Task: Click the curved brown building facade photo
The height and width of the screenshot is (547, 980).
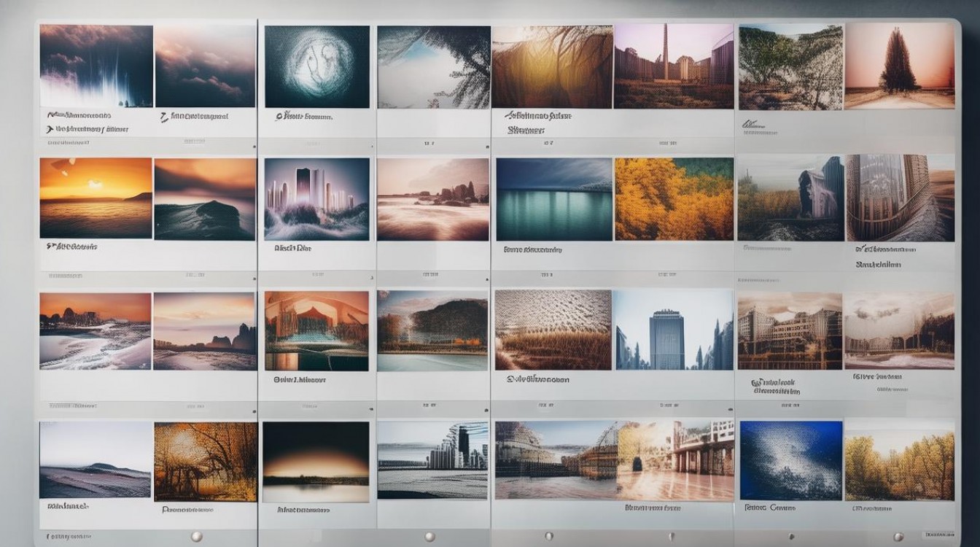Action: pyautogui.click(x=899, y=198)
